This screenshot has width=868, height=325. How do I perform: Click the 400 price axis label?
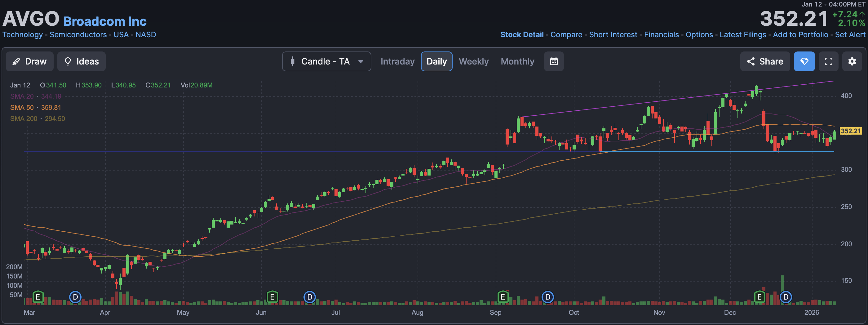[846, 96]
